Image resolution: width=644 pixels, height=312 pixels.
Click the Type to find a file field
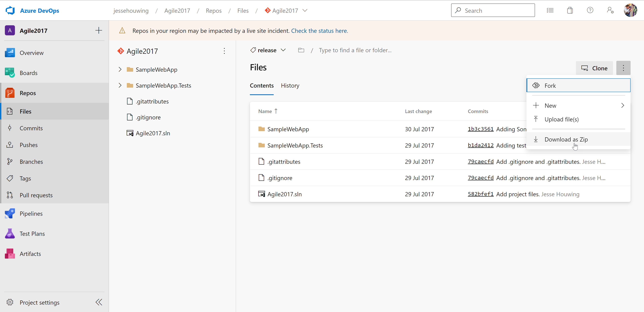click(x=355, y=50)
